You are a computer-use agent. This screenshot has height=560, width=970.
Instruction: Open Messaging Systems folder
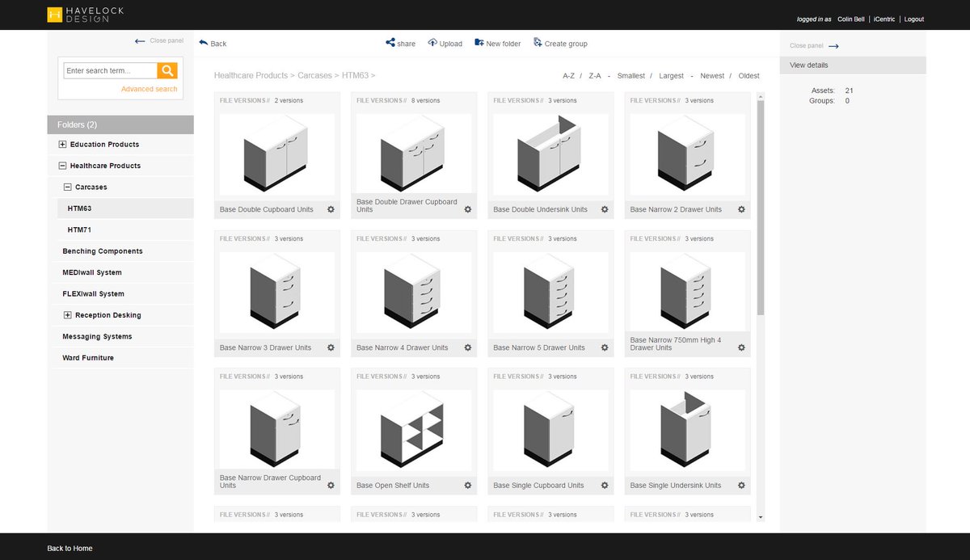(x=97, y=336)
